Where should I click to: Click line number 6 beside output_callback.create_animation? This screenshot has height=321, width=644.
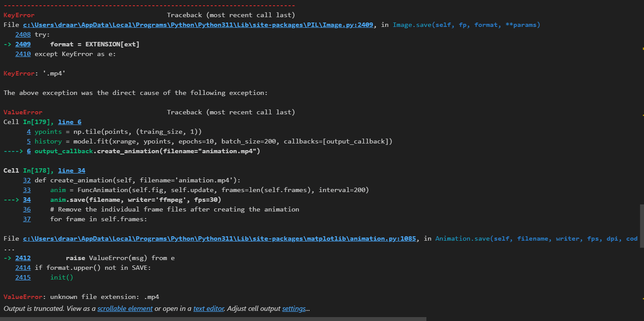(x=29, y=151)
